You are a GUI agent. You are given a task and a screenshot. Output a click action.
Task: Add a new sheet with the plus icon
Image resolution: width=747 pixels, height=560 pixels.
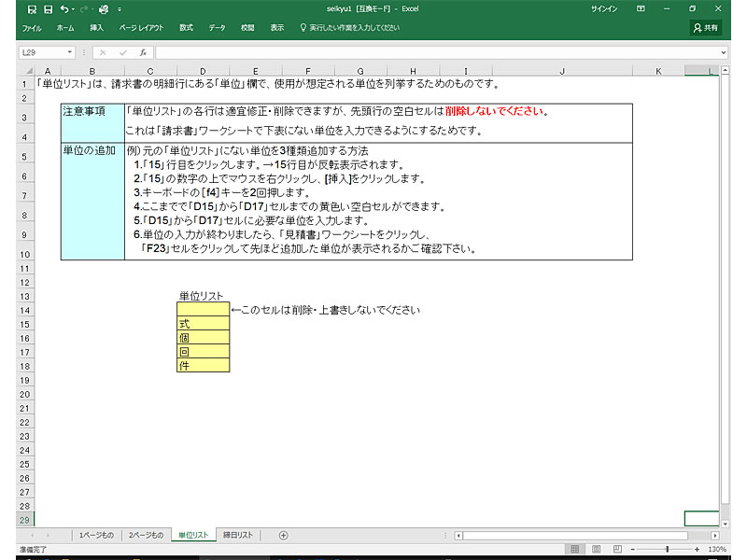[x=284, y=535]
